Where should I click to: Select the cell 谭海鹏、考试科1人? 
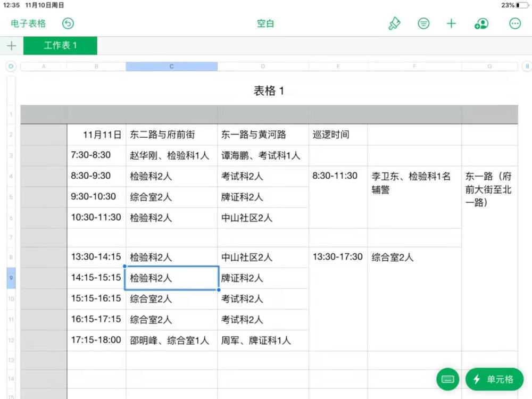(263, 155)
